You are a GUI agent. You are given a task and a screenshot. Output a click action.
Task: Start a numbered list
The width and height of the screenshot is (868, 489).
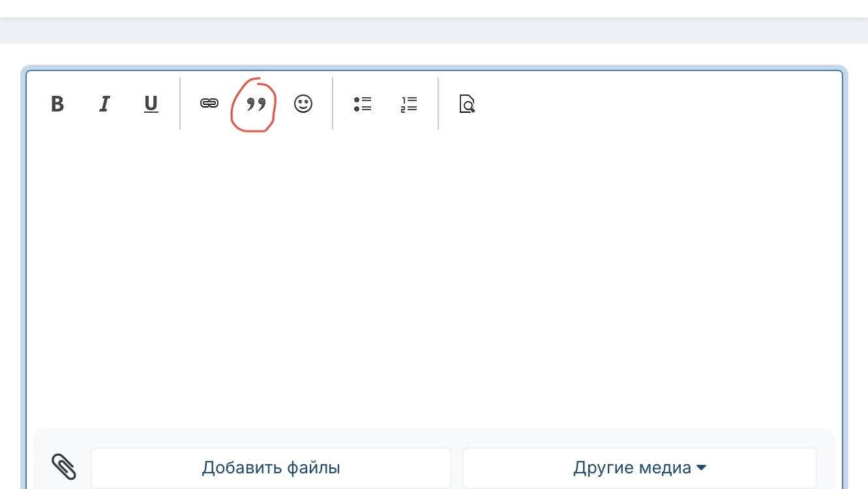tap(409, 104)
